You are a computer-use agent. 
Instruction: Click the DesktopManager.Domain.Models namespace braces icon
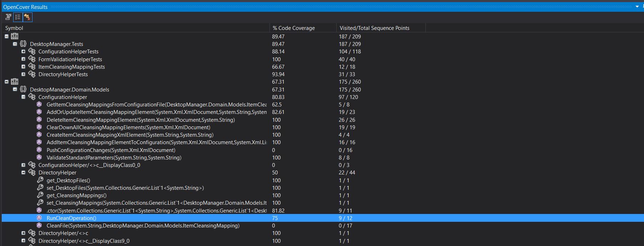click(x=23, y=89)
